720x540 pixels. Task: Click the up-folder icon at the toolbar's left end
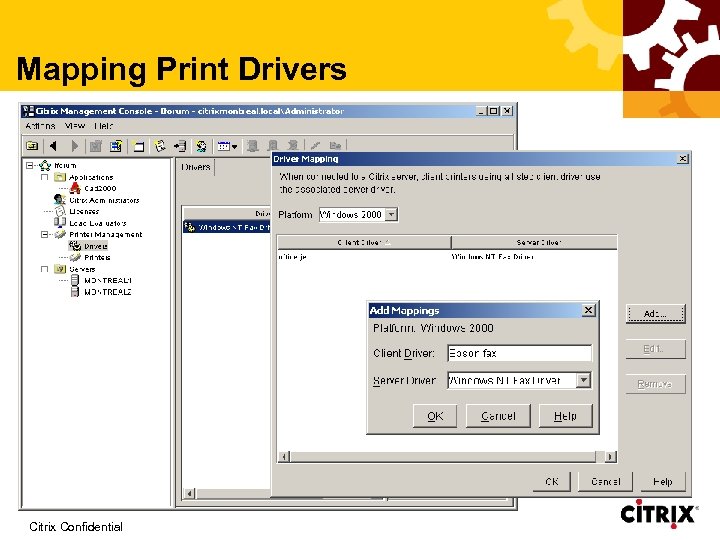pyautogui.click(x=32, y=146)
